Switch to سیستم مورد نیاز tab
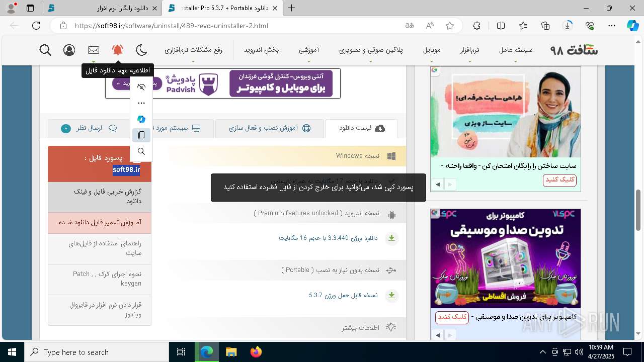The width and height of the screenshot is (644, 362). (x=177, y=128)
